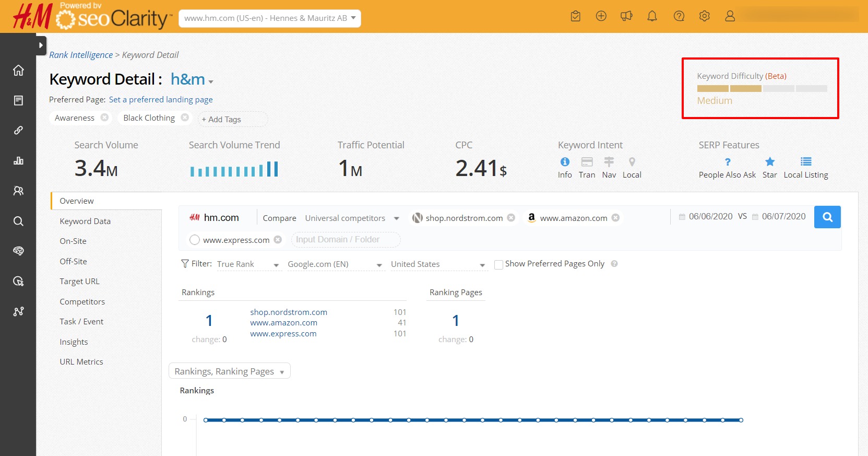
Task: Open the help question mark icon
Action: (679, 16)
